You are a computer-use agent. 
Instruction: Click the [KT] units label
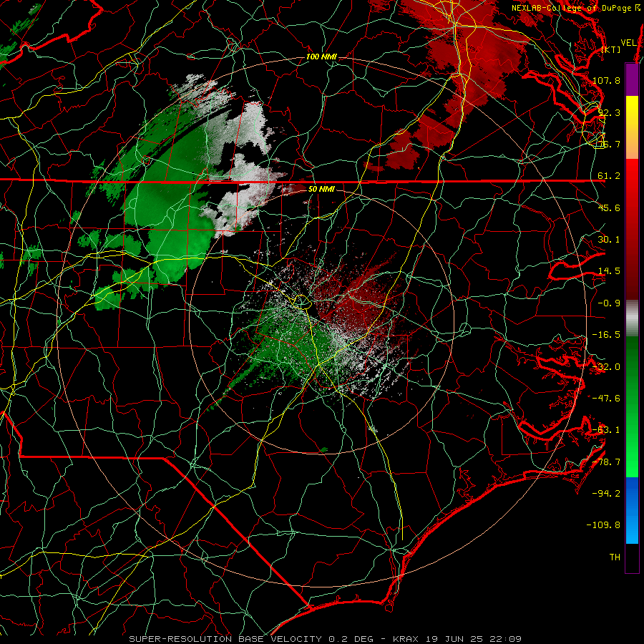[611, 49]
